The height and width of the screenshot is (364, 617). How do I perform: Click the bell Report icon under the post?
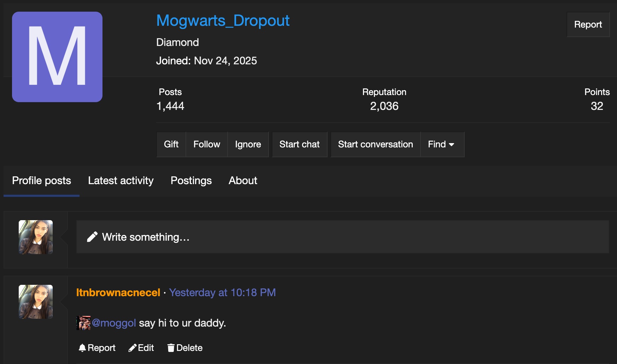82,348
